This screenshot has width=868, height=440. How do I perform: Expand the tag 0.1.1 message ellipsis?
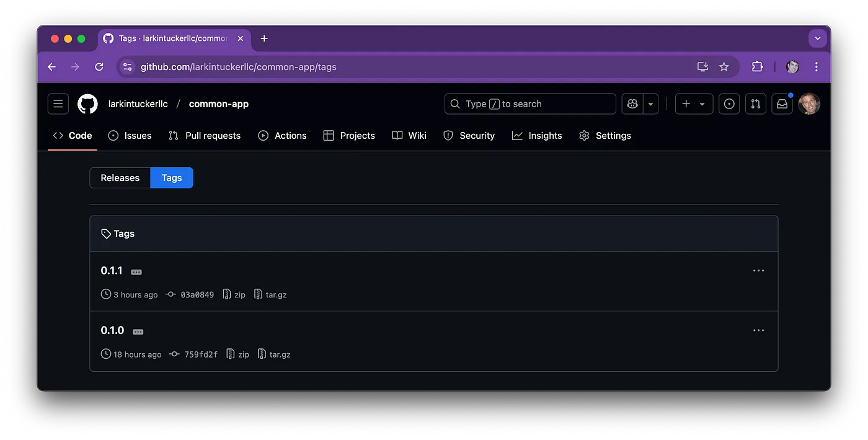[136, 272]
